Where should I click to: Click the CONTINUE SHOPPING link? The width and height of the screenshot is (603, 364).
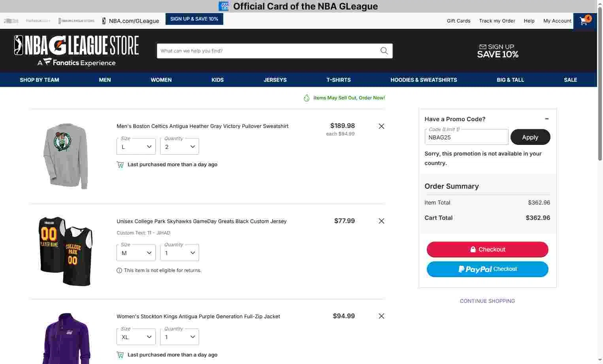[487, 301]
